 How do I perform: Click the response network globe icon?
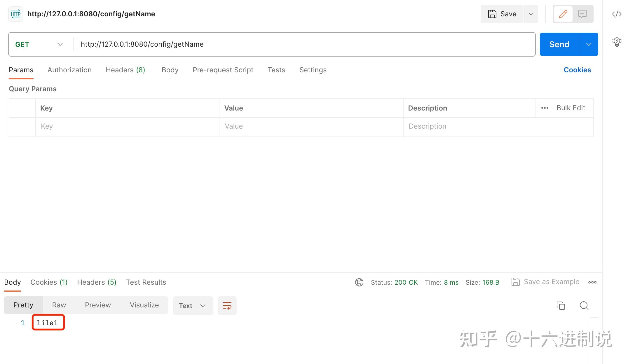(359, 282)
